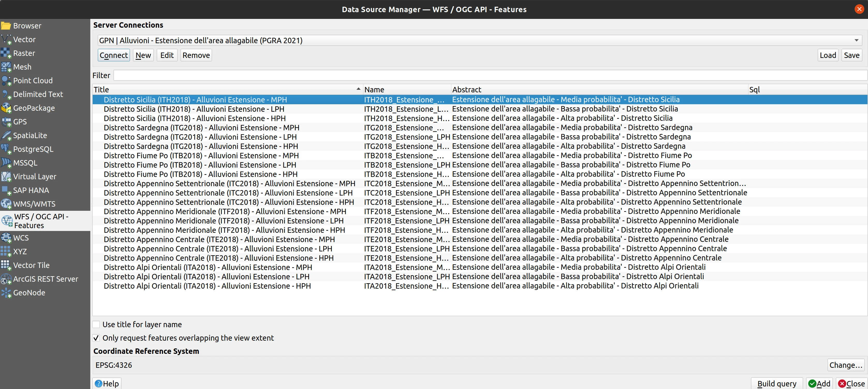Viewport: 868px width, 389px height.
Task: Switch to the PostgreSQL tab
Action: [45, 149]
